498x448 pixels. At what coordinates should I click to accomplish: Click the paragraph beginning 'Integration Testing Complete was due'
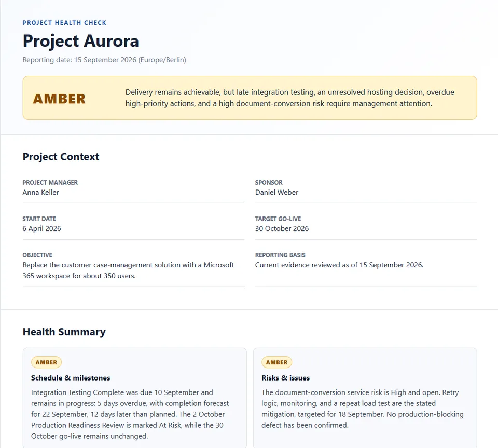click(130, 414)
